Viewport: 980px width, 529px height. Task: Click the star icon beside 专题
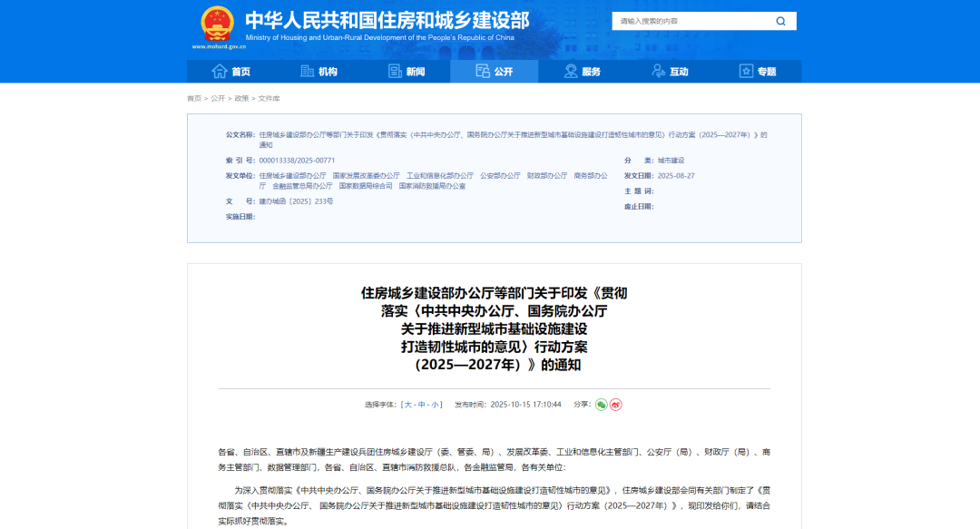point(746,72)
